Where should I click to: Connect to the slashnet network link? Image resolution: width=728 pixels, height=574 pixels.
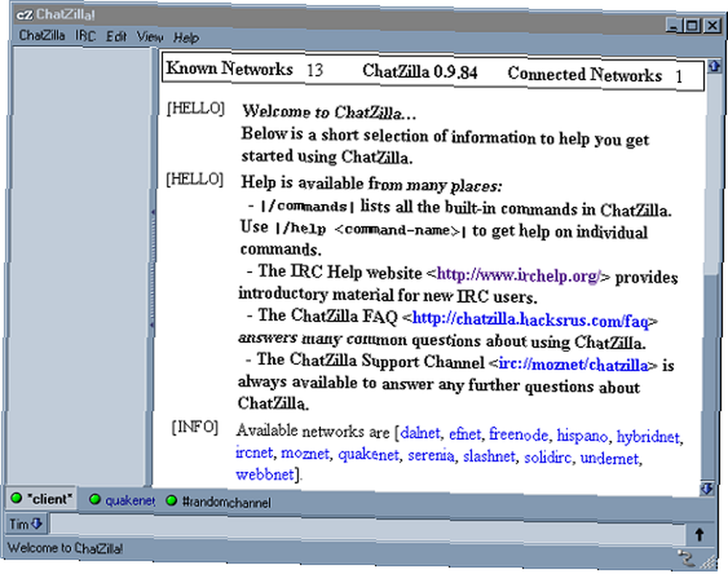tap(489, 456)
